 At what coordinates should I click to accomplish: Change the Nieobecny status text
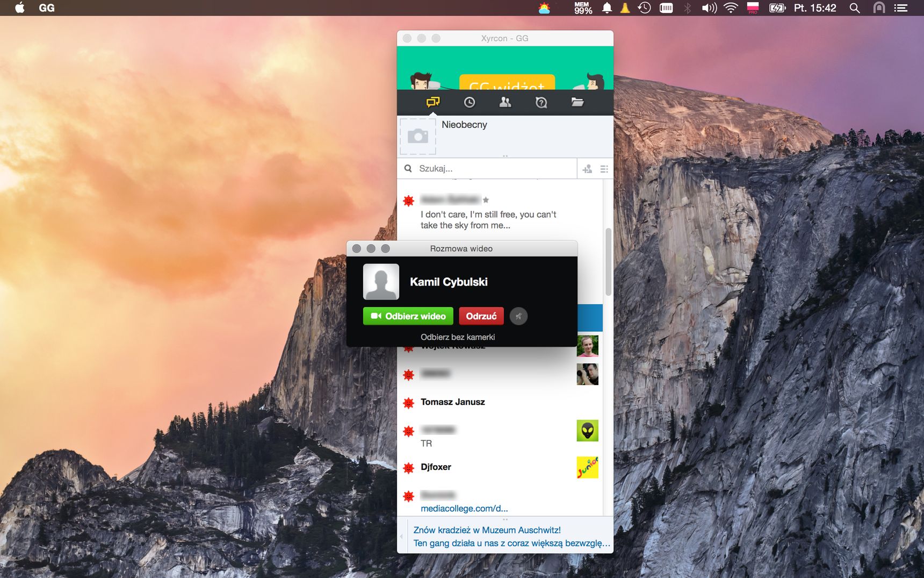pos(464,125)
